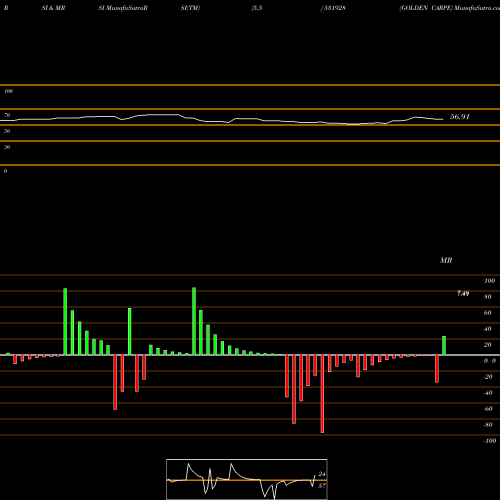Click the MR label above the histogram

click(x=446, y=260)
